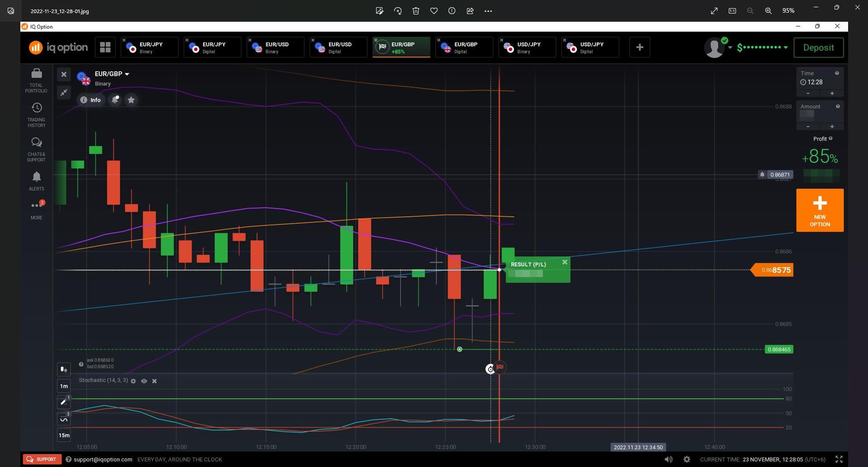Click the 0.868465 open position level tag

[x=778, y=349]
